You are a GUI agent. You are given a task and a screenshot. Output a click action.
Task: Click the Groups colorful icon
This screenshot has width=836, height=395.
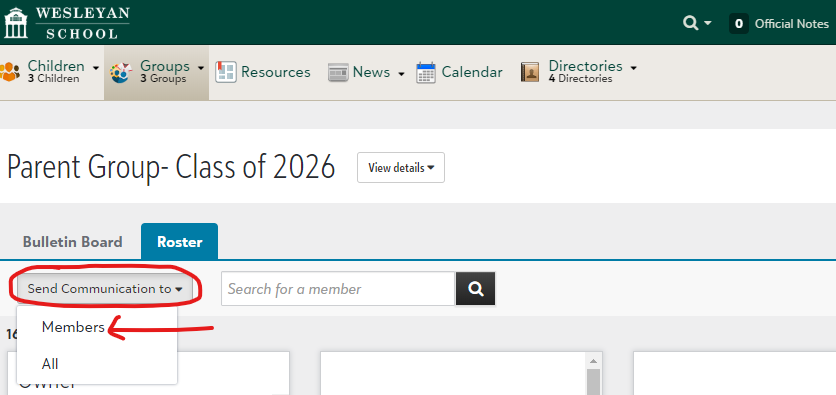pyautogui.click(x=121, y=72)
